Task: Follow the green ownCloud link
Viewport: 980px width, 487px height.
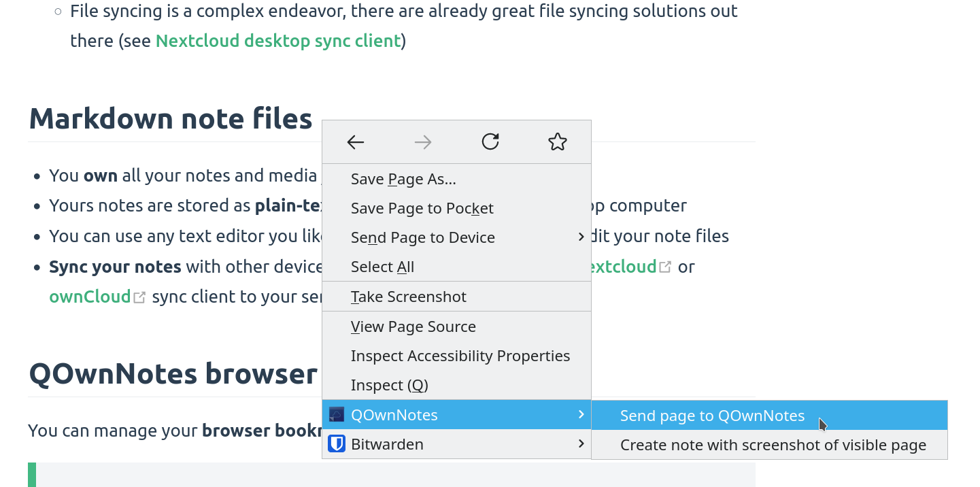Action: tap(90, 297)
